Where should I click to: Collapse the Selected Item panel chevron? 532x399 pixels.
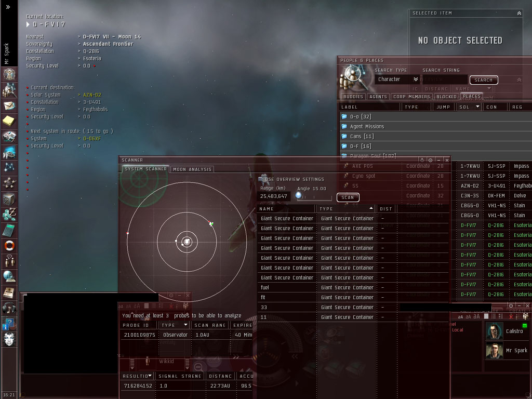click(519, 13)
